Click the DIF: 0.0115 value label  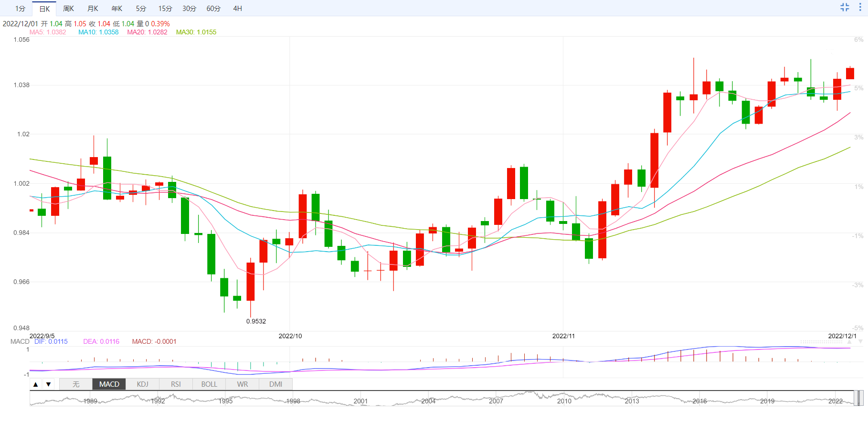tap(51, 341)
